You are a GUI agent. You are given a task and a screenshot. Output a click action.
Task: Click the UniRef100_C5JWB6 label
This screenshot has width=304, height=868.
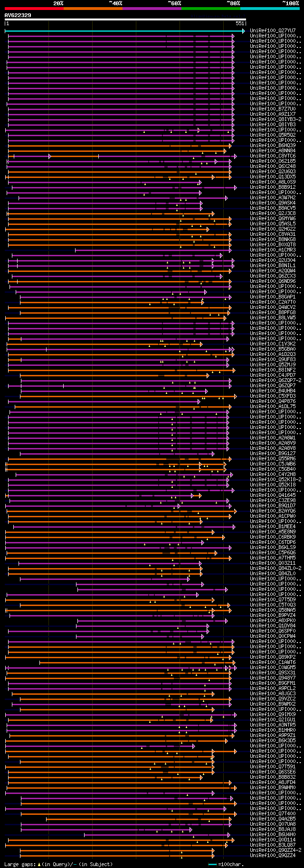[x=273, y=464]
